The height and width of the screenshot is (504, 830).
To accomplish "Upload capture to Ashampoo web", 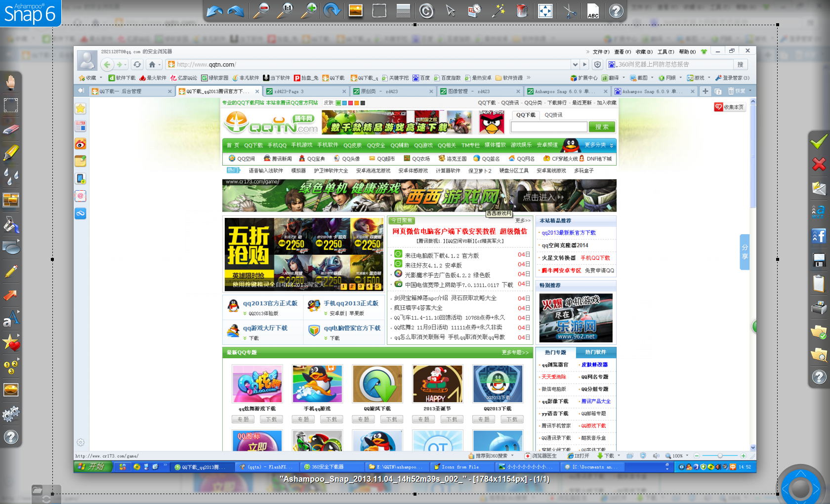I will 819,212.
